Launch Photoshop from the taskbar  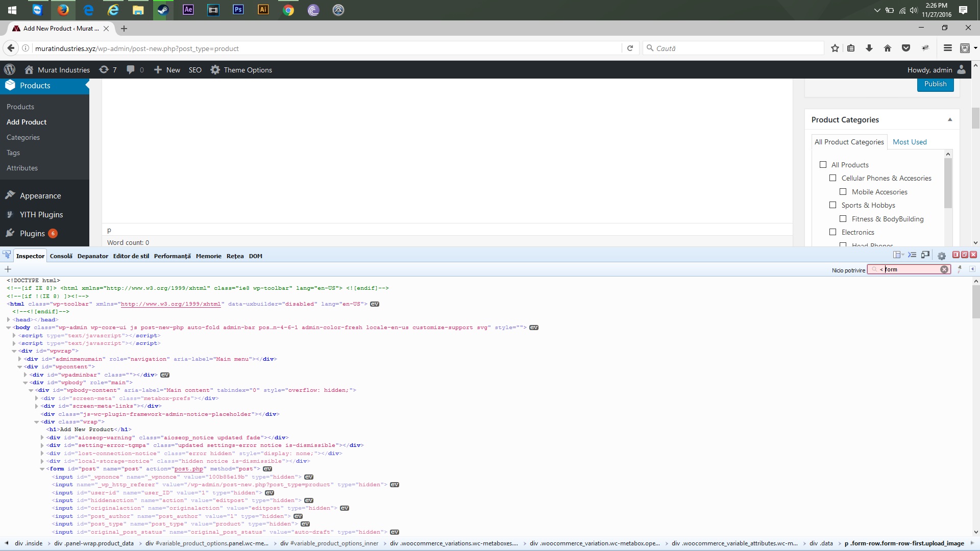pyautogui.click(x=238, y=10)
